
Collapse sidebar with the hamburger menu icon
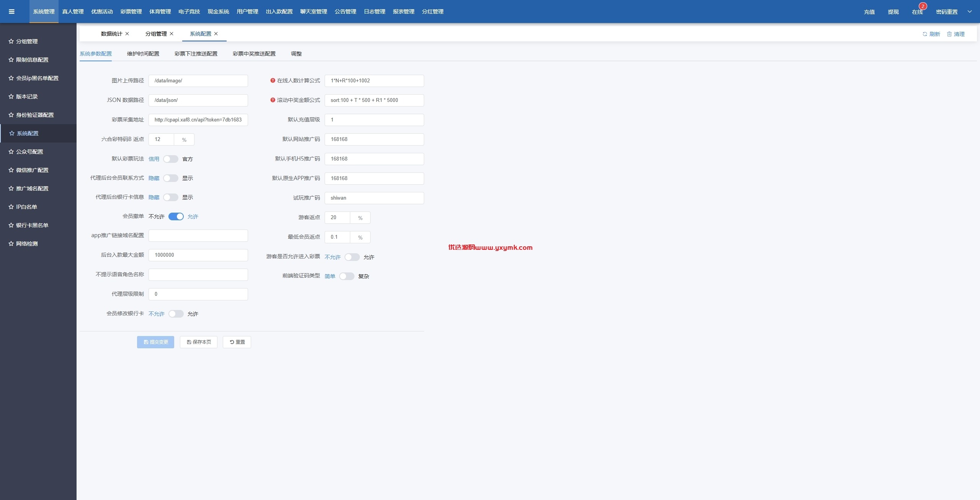coord(11,11)
